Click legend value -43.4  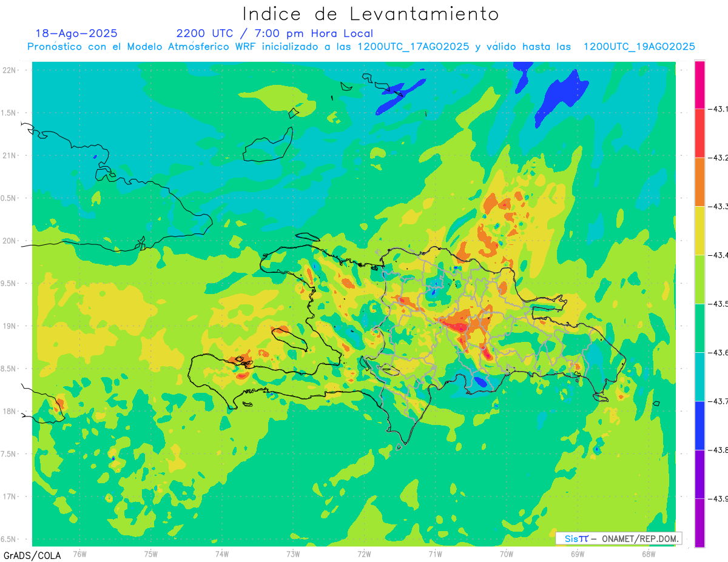(x=718, y=255)
